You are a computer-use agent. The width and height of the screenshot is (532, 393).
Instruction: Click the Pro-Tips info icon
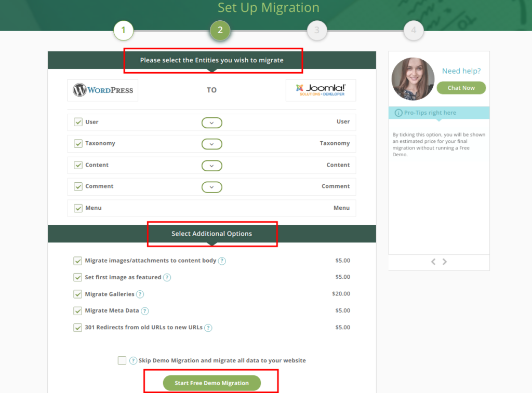pyautogui.click(x=398, y=113)
